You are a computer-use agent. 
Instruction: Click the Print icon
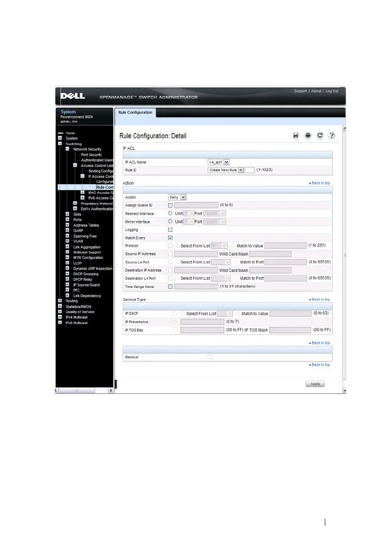308,135
